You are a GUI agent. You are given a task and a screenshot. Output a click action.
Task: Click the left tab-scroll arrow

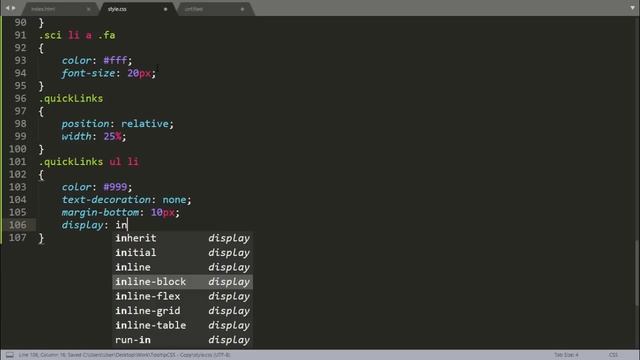(7, 8)
